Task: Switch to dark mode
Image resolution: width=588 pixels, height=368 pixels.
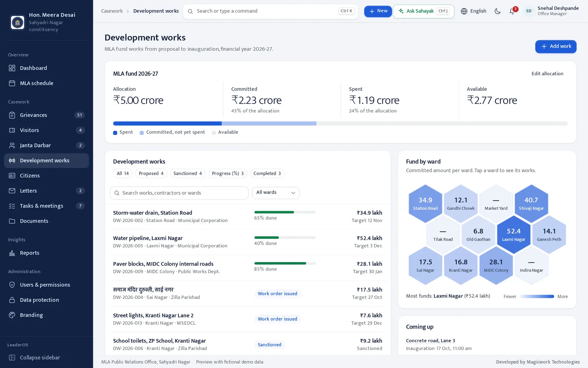Action: [498, 11]
